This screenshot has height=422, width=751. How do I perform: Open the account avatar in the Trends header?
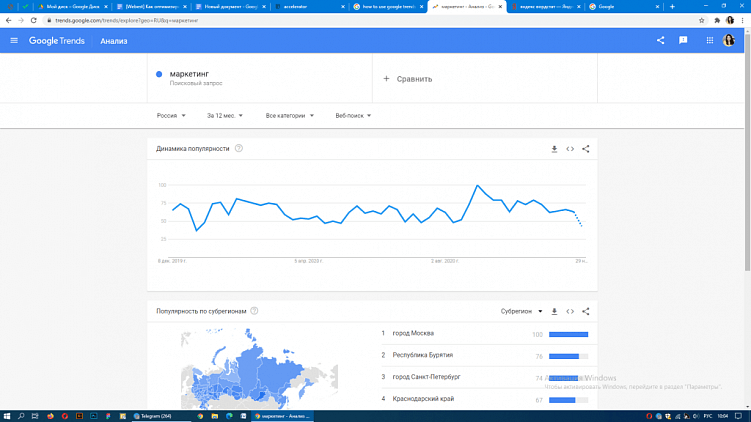pos(729,41)
